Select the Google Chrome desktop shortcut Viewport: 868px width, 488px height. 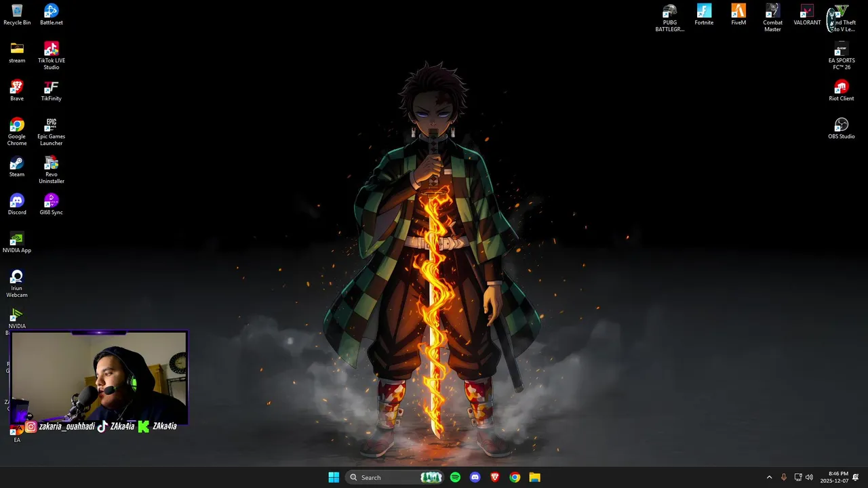pos(17,131)
